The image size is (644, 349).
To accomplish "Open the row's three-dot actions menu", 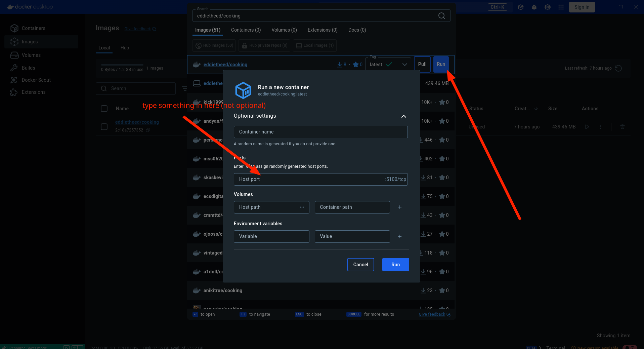I will [x=601, y=127].
